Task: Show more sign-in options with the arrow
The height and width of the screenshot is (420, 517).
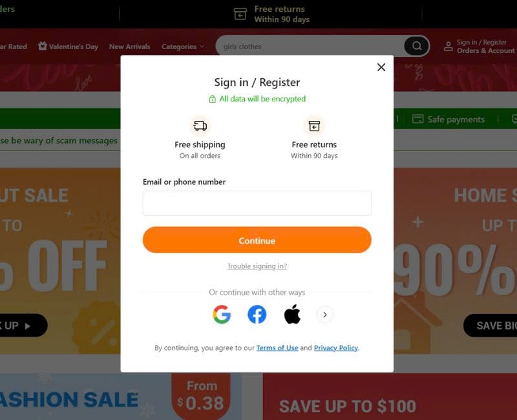Action: [325, 315]
